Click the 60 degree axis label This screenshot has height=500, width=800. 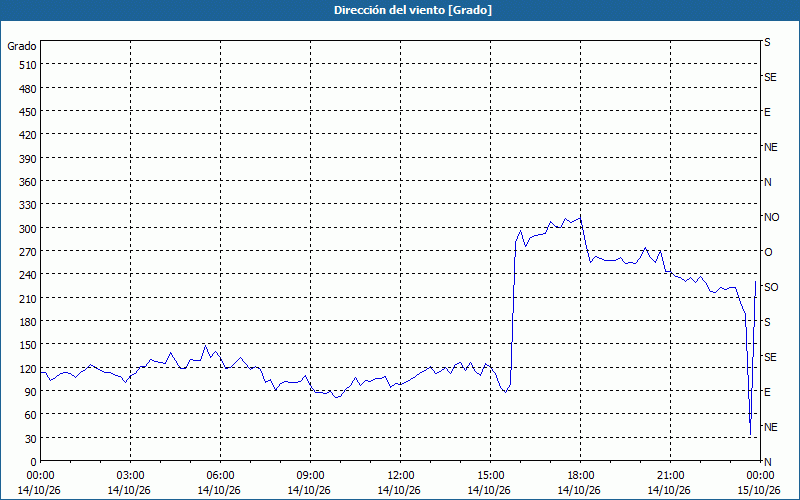coord(31,415)
